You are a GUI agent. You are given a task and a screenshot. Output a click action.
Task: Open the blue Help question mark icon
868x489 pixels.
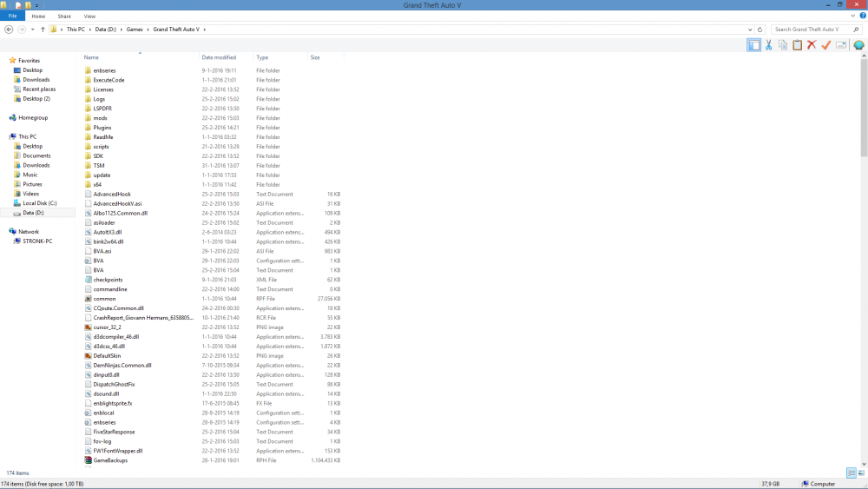[863, 16]
